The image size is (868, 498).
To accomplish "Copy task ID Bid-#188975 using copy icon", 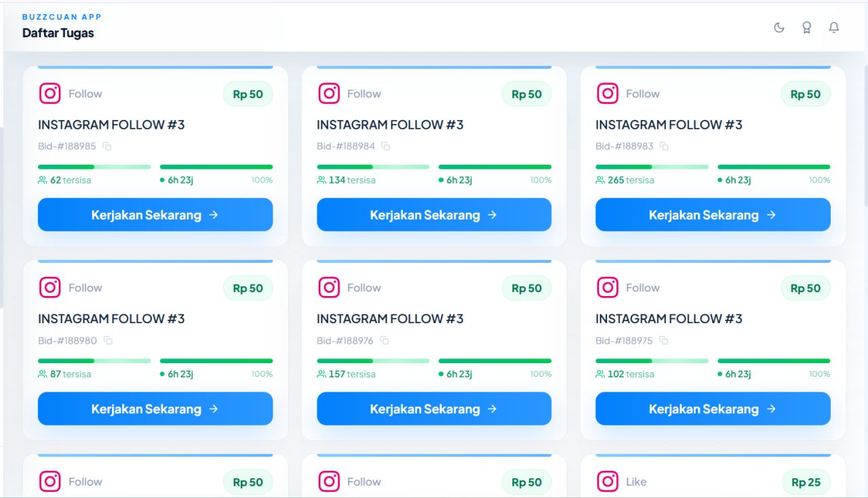I will [x=665, y=340].
